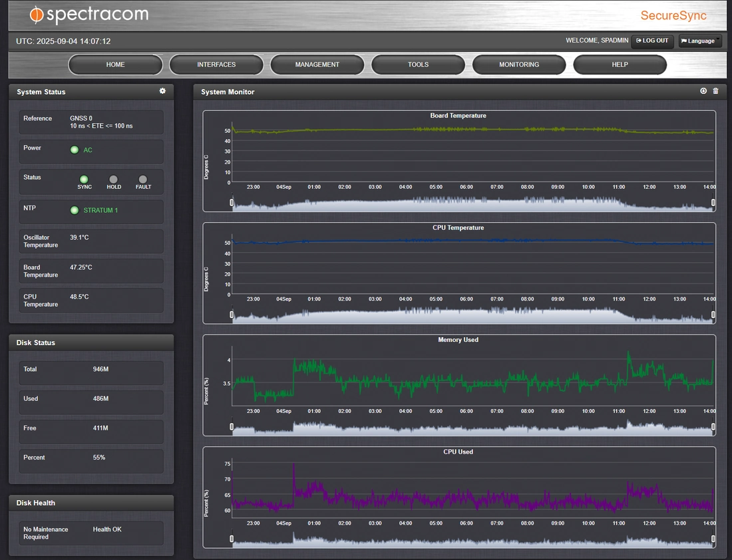Click the Memory Used overview strip
This screenshot has height=560, width=732.
pyautogui.click(x=472, y=428)
